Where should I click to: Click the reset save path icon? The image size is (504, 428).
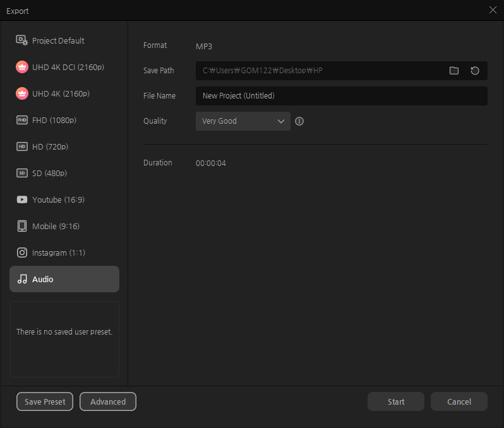point(475,71)
